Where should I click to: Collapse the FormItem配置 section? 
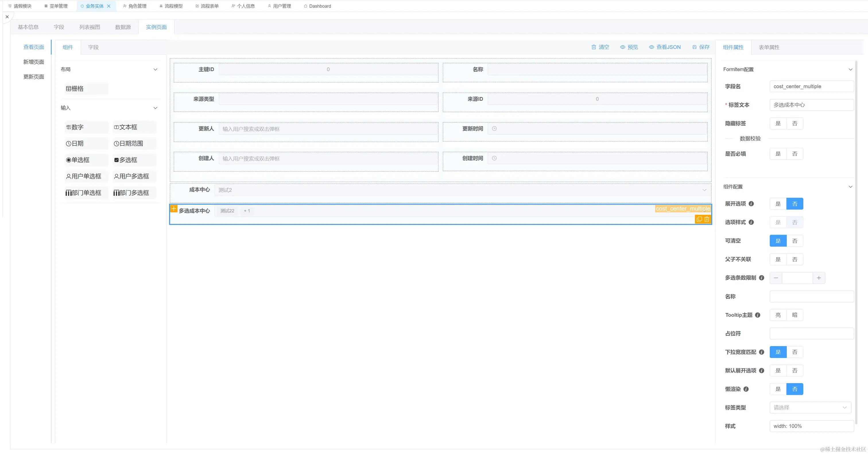pyautogui.click(x=850, y=69)
